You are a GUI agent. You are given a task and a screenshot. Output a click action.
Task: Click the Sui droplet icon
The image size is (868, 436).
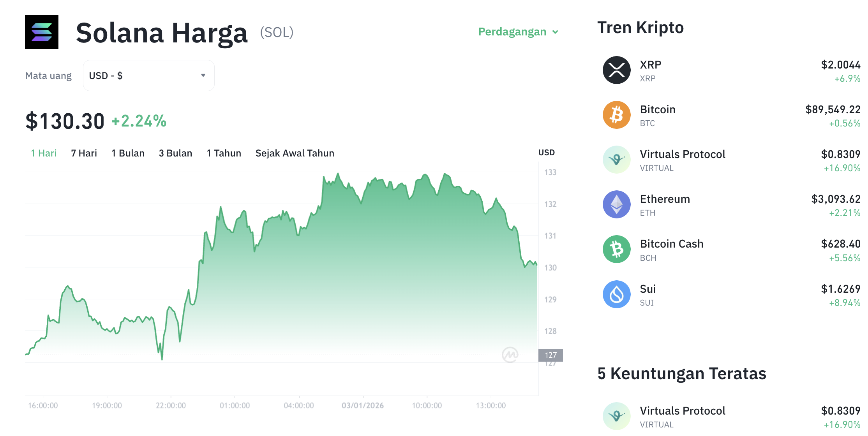(617, 294)
